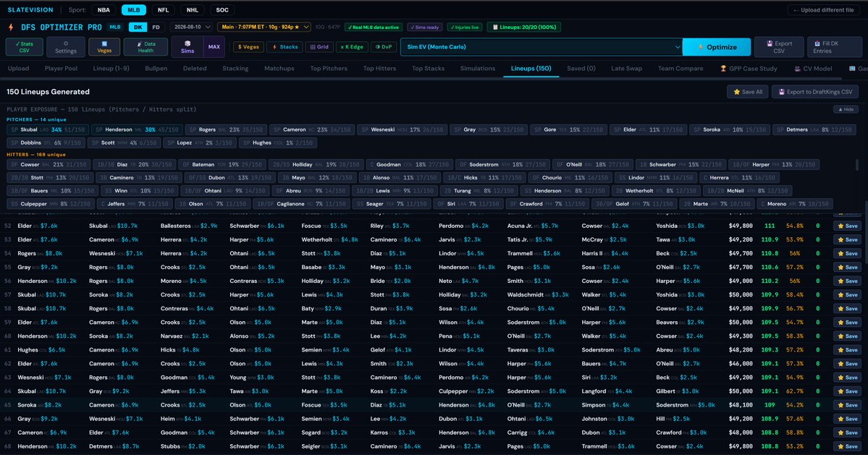Open the $ Vegas overlay chip
Screen dimensions: 868x455
[x=248, y=47]
